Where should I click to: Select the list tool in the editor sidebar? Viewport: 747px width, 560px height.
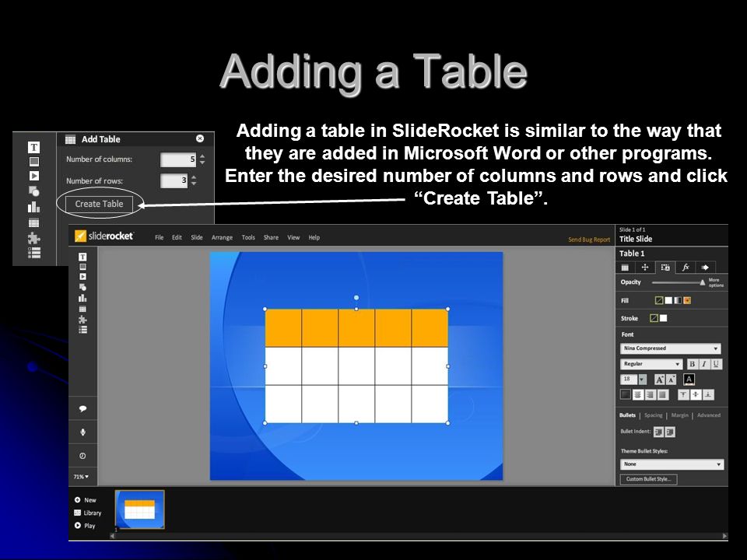(x=82, y=330)
